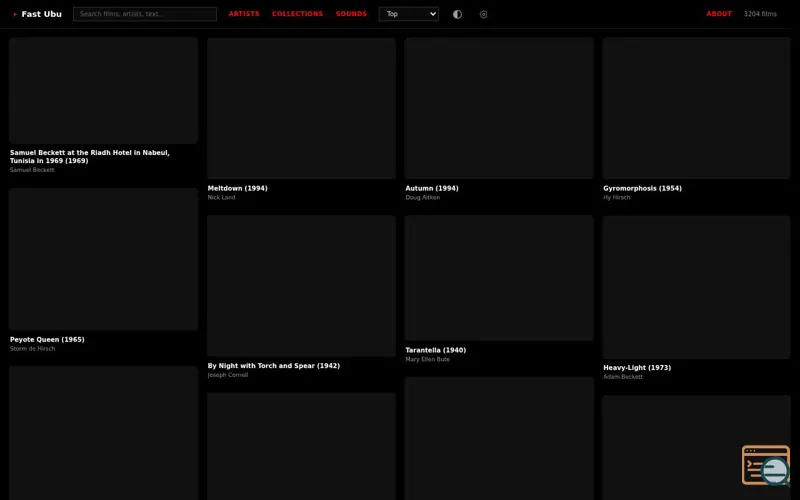Open the Samuel Beckett at Riadh Hotel thumbnail
Viewport: 800px width, 500px height.
(104, 90)
